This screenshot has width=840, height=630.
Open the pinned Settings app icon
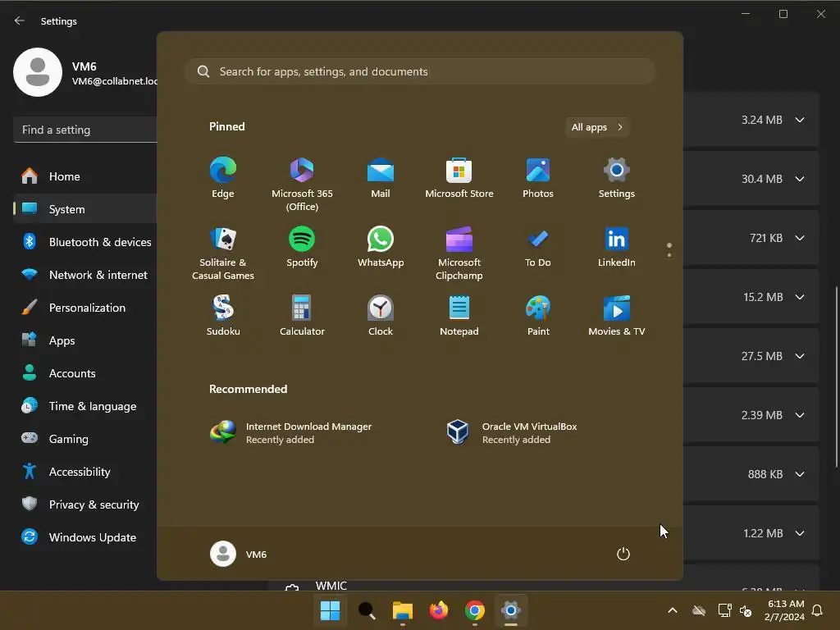[x=617, y=178]
